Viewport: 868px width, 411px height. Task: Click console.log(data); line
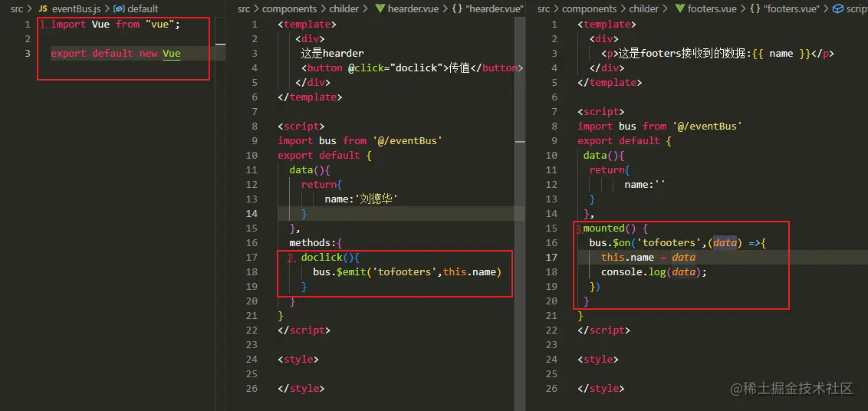pyautogui.click(x=654, y=271)
